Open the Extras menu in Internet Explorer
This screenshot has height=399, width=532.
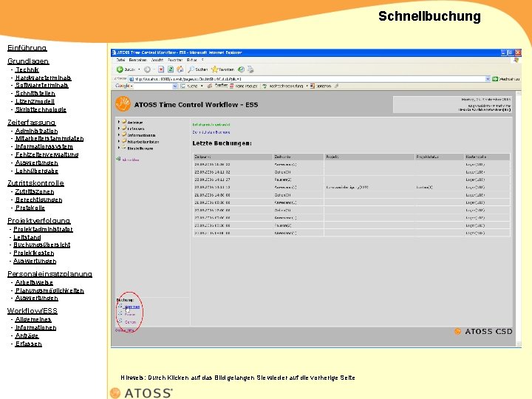pos(191,60)
